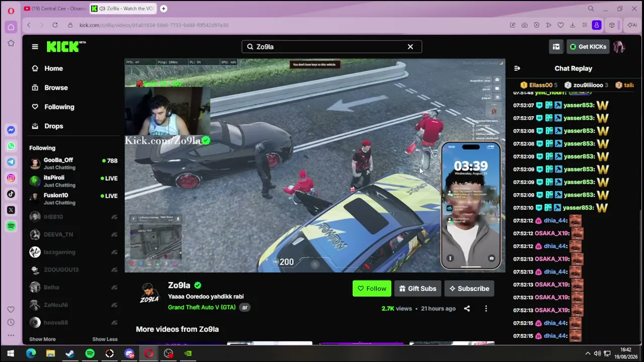Open Opera AI assistant button
This screenshot has width=644, height=362.
coord(631,25)
